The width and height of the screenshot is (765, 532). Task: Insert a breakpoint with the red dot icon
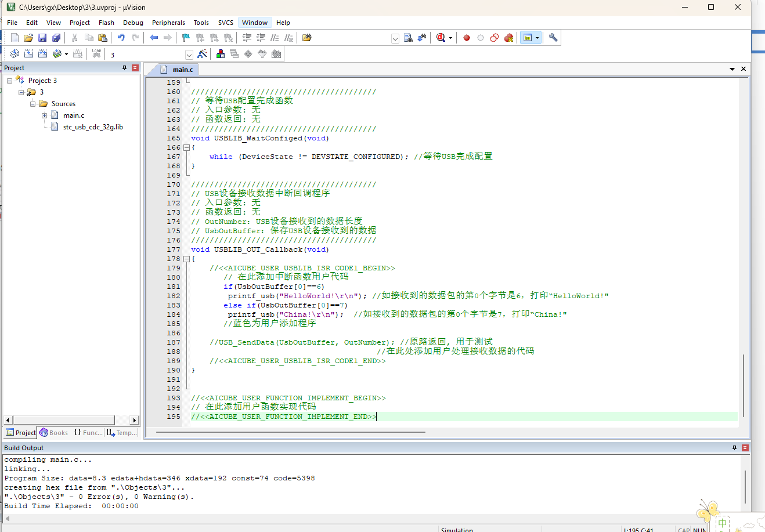click(x=467, y=38)
